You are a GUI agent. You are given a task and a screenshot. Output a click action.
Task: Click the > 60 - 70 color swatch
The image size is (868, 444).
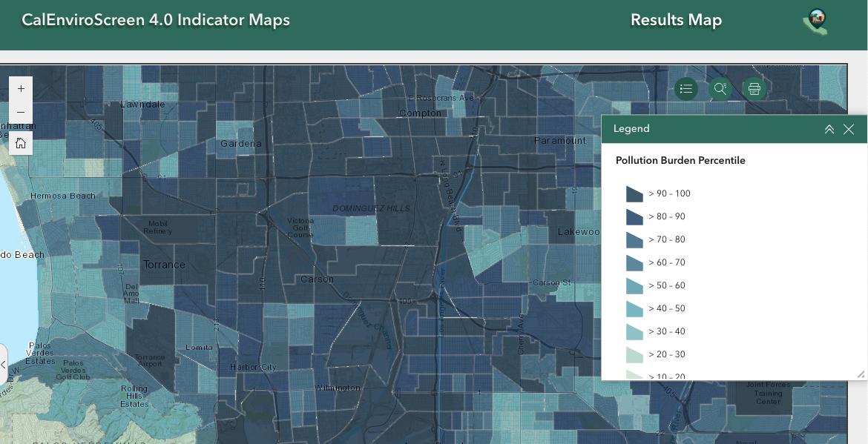634,262
